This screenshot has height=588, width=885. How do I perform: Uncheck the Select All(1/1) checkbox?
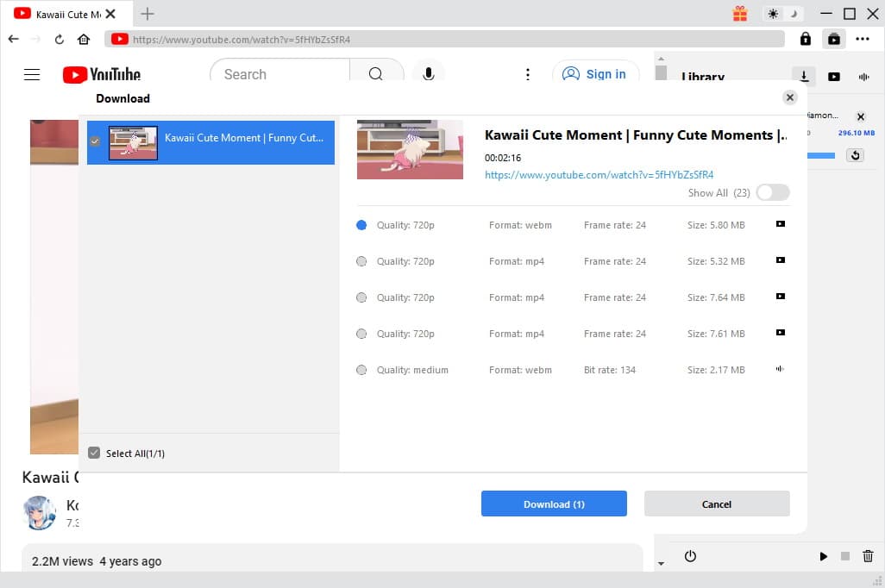[95, 453]
